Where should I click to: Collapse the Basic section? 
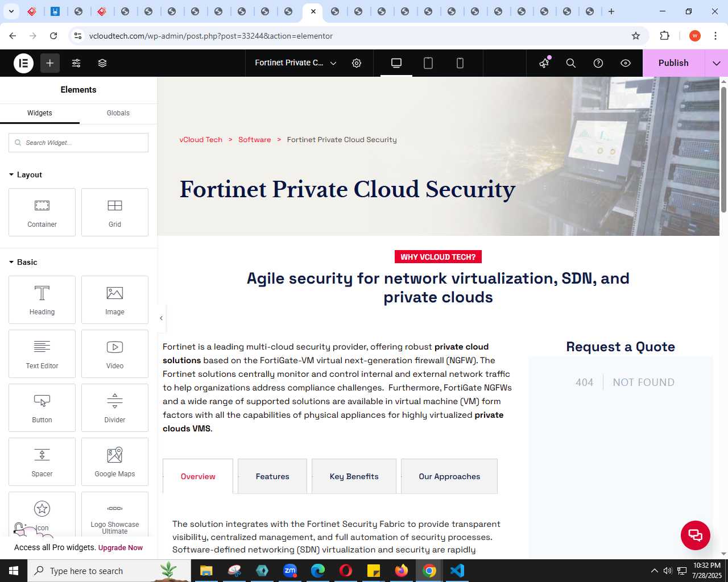tap(23, 262)
